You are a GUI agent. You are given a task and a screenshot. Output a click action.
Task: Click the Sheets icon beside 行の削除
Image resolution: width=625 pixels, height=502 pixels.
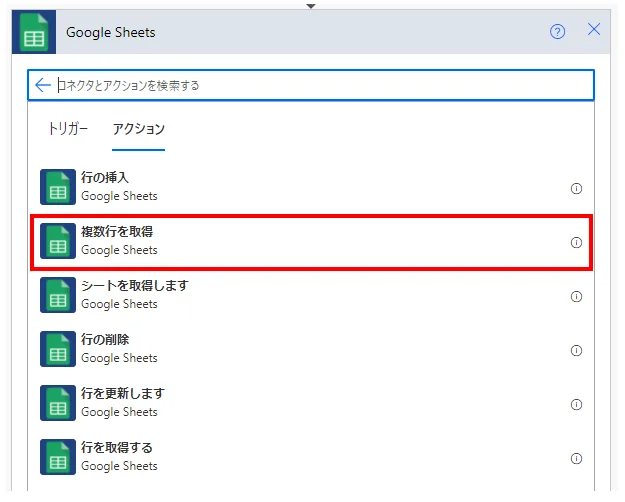(x=58, y=350)
